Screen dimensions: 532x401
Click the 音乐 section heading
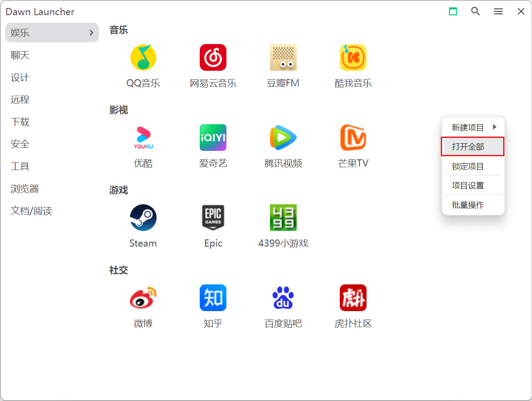click(x=119, y=30)
